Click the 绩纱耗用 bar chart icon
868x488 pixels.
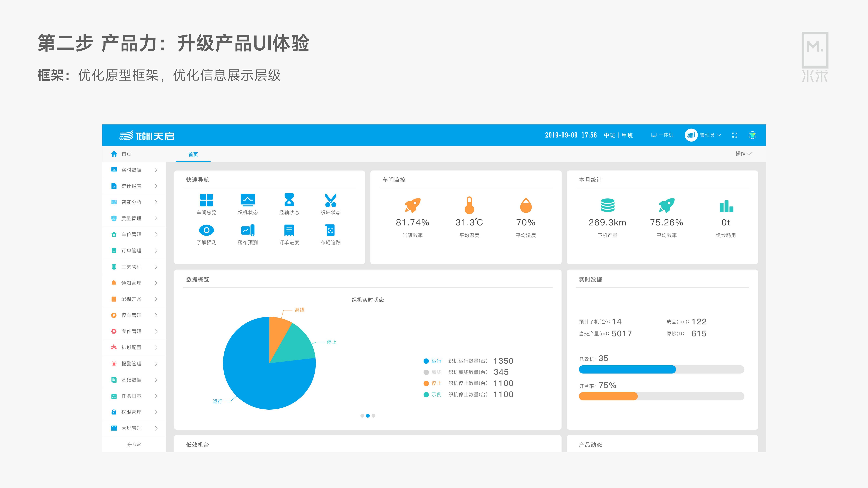pos(726,206)
